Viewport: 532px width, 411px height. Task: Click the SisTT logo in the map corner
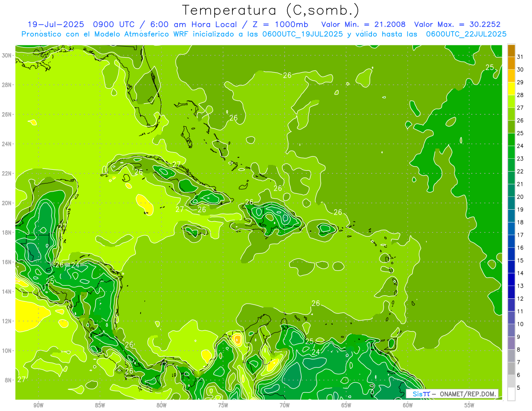421,394
